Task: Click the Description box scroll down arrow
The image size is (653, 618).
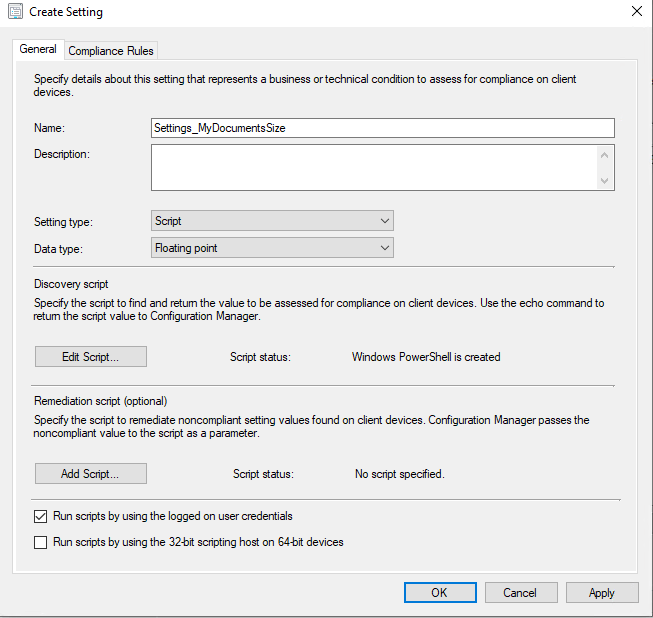Action: click(x=604, y=181)
